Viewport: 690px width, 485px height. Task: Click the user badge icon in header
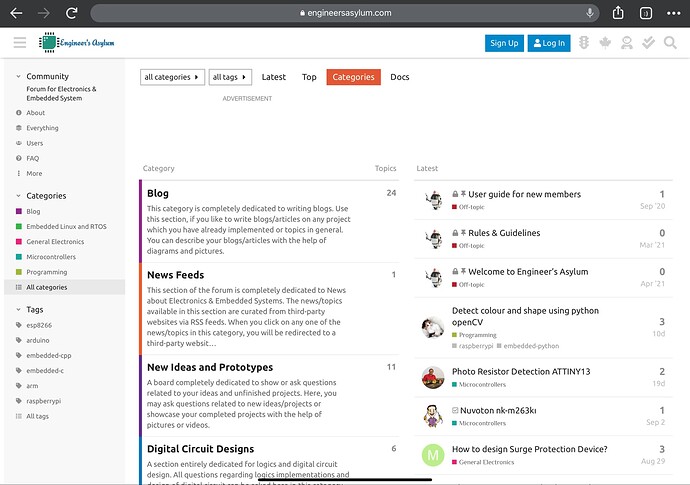coord(627,43)
